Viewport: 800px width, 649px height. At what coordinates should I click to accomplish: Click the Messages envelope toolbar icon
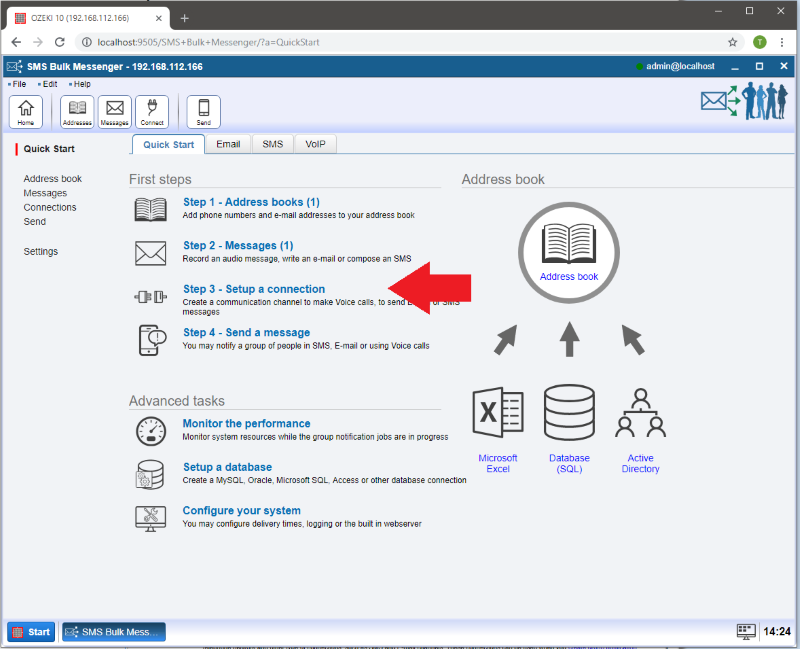pyautogui.click(x=114, y=111)
